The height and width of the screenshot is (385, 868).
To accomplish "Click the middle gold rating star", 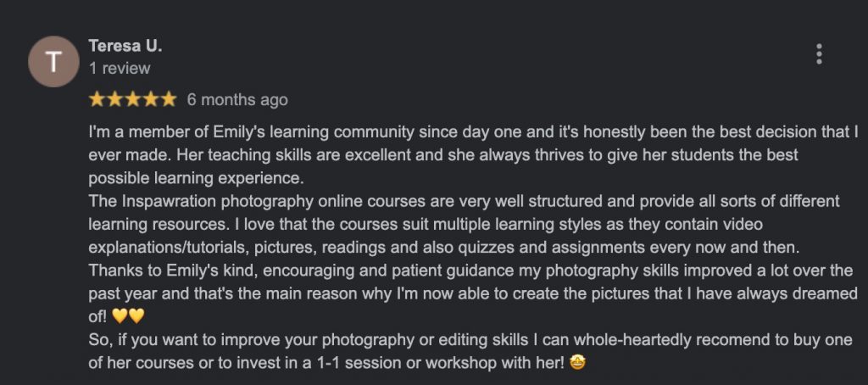I will [132, 100].
